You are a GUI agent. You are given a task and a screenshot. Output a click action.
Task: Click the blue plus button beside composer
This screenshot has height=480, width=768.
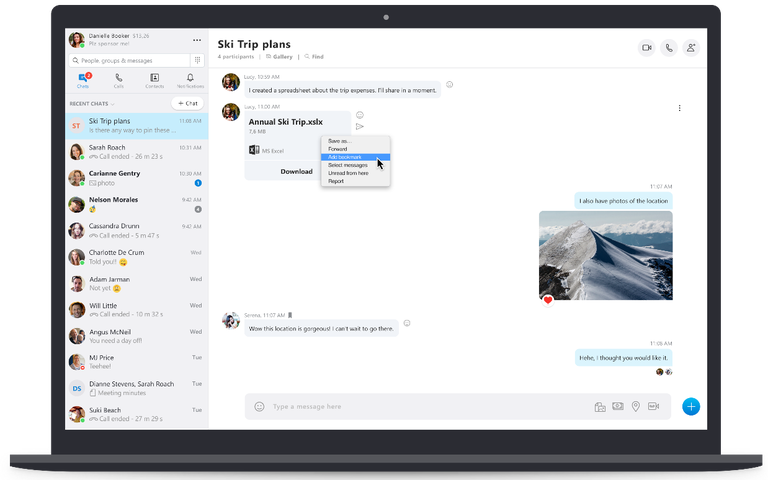(x=691, y=406)
